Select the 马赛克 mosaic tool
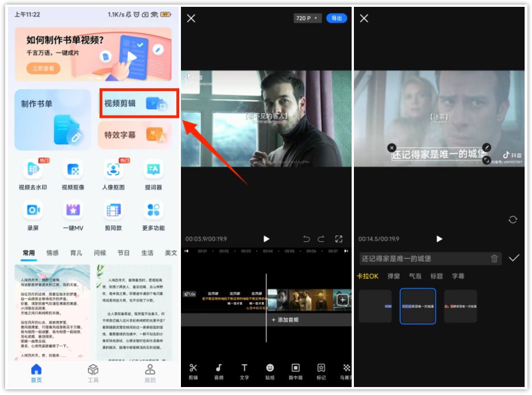 click(346, 372)
